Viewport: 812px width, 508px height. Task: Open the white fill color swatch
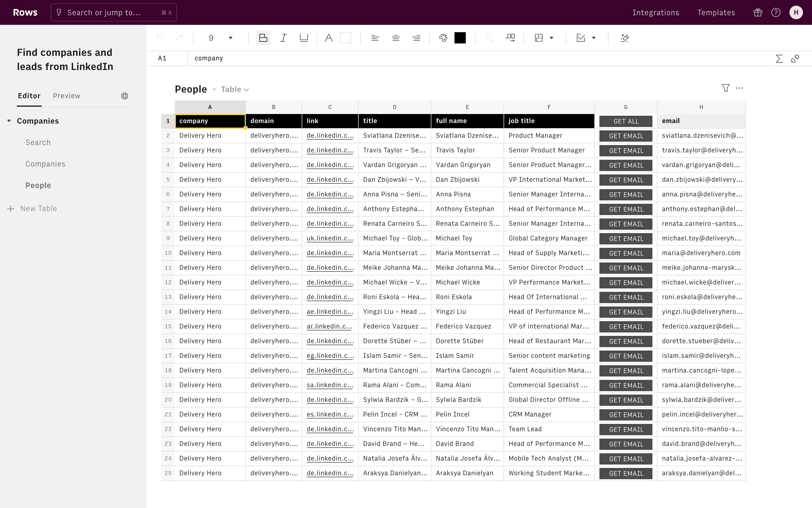(x=346, y=38)
